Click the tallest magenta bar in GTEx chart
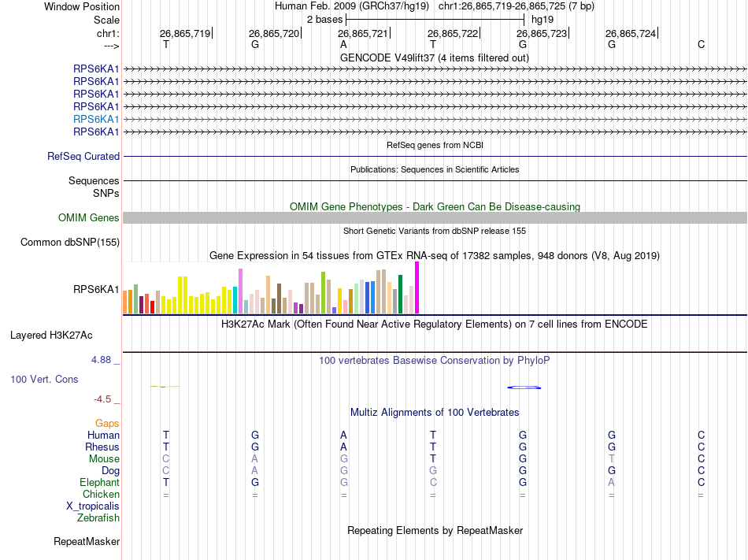Viewport: 748px width, 560px height. [x=417, y=287]
